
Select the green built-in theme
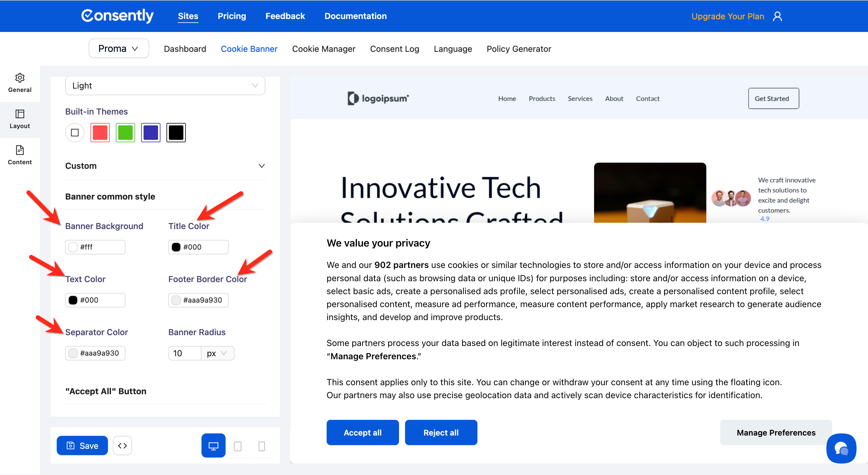pyautogui.click(x=125, y=133)
